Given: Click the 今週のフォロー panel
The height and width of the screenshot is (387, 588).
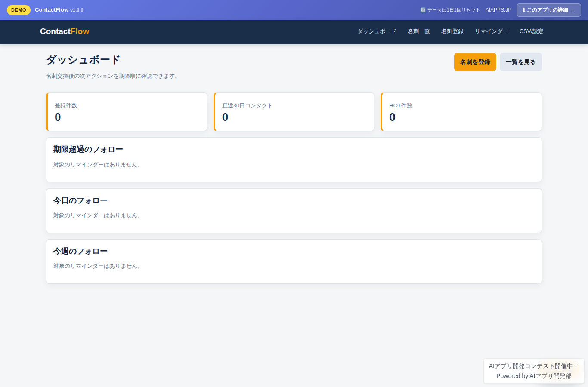Looking at the screenshot, I should pos(294,261).
